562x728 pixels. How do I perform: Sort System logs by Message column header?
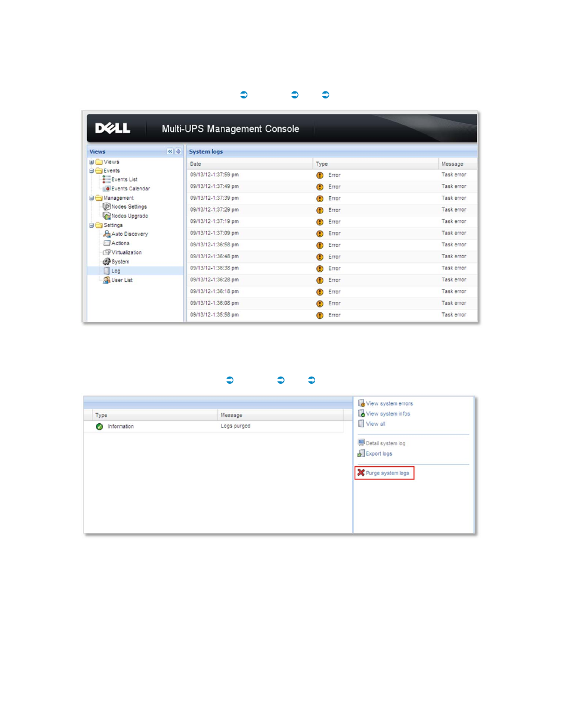[458, 164]
